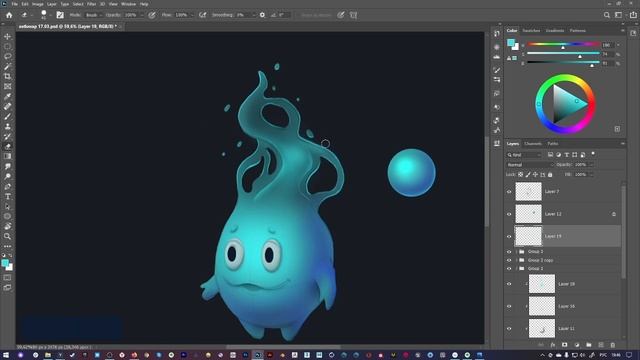Expand Group 3 folder arrow
Image resolution: width=640 pixels, height=360 pixels.
pos(516,251)
